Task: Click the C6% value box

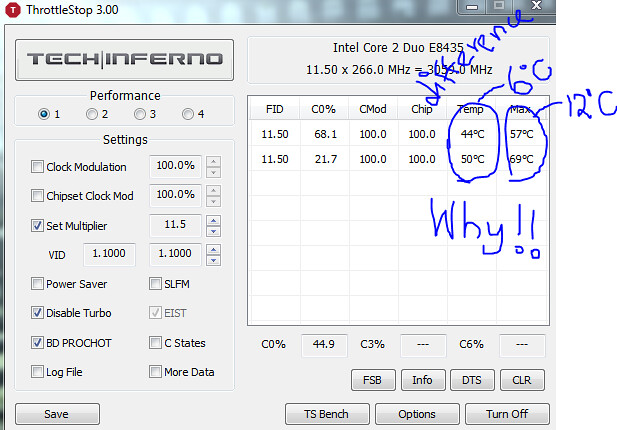Action: pos(522,345)
